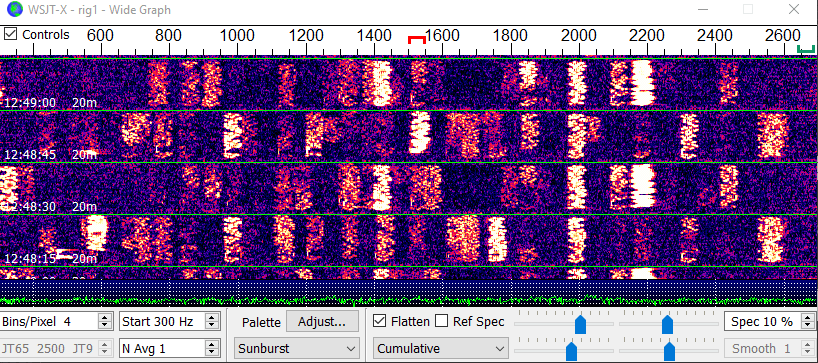
Task: Disable the Flatten checkbox
Action: click(x=380, y=321)
